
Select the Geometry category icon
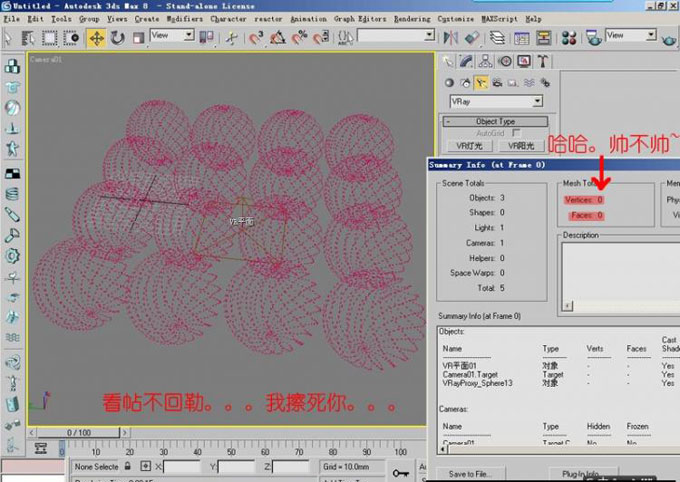tap(449, 82)
